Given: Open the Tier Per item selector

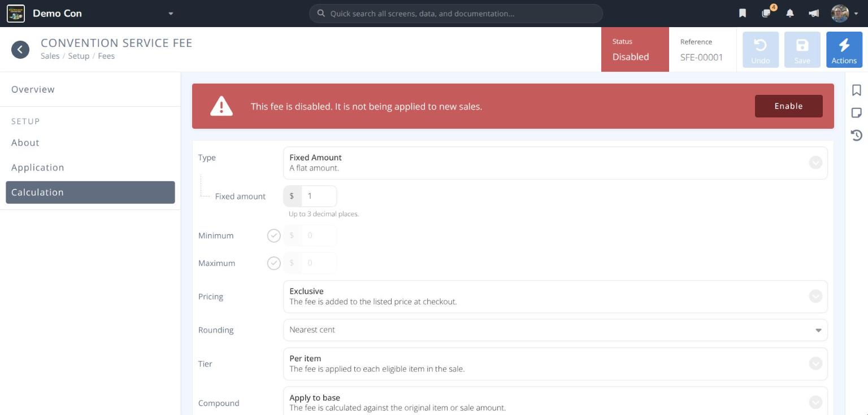Looking at the screenshot, I should [555, 364].
